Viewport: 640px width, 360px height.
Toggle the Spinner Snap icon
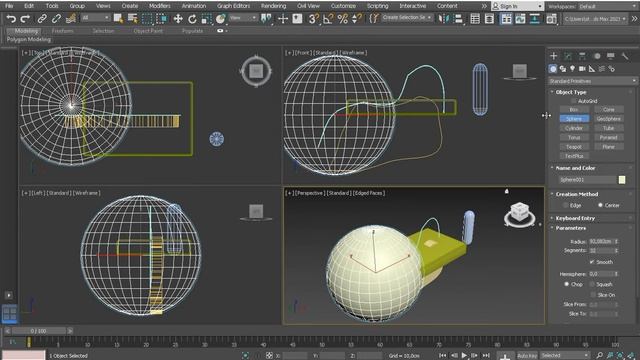coord(356,18)
